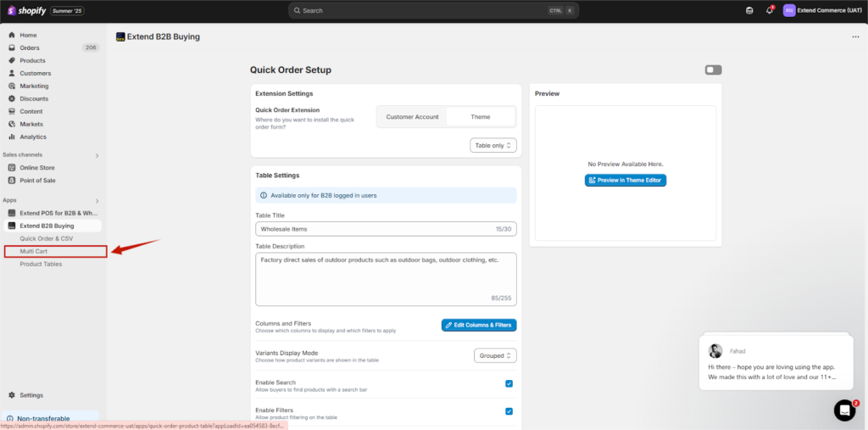
Task: Click Preview in Theme Editor button
Action: click(x=626, y=180)
